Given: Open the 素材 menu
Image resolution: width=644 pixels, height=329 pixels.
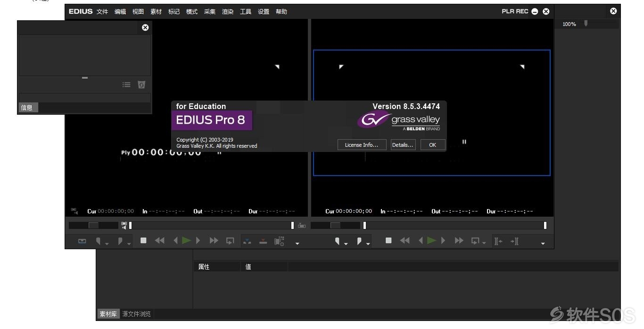Looking at the screenshot, I should [x=156, y=12].
